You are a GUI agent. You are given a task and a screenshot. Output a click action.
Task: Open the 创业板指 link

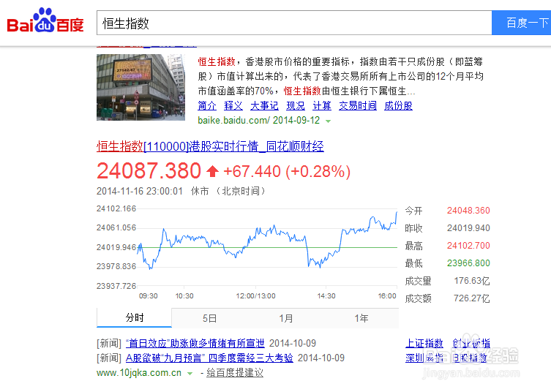(x=471, y=343)
